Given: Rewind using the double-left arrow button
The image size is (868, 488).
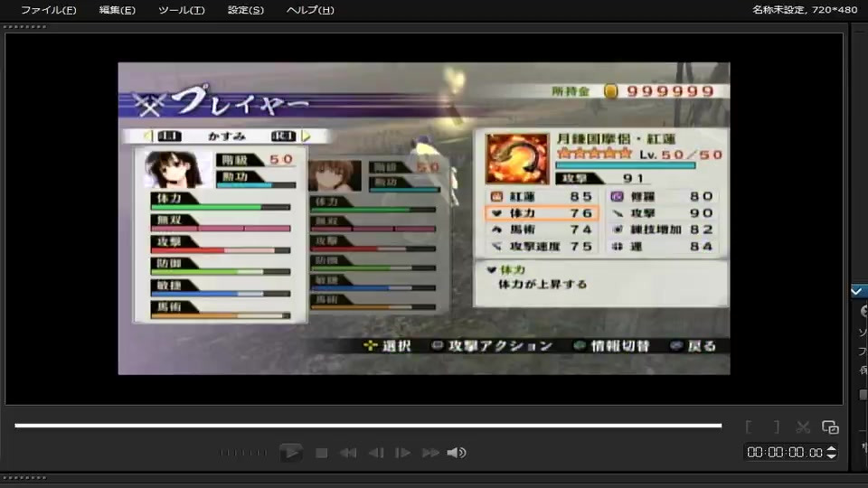Looking at the screenshot, I should click(x=348, y=453).
